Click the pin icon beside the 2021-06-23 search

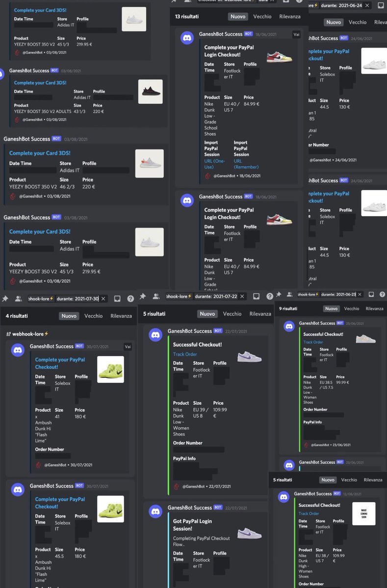tap(279, 294)
